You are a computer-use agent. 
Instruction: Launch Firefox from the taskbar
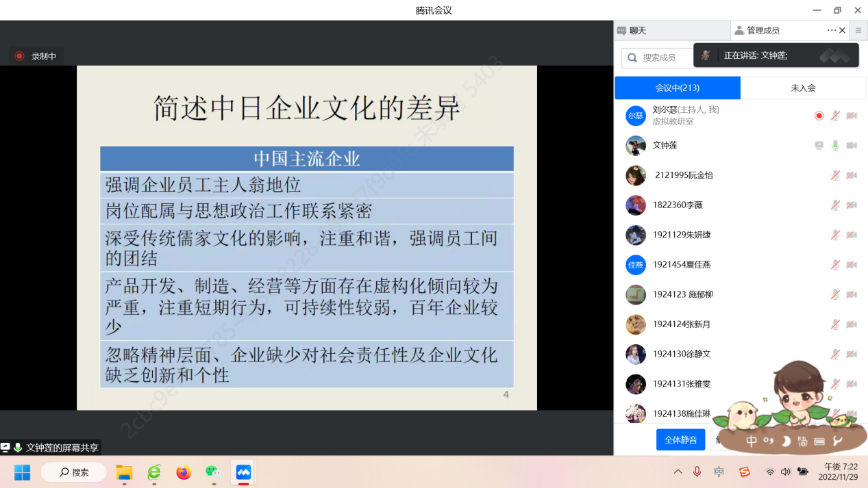click(x=184, y=472)
